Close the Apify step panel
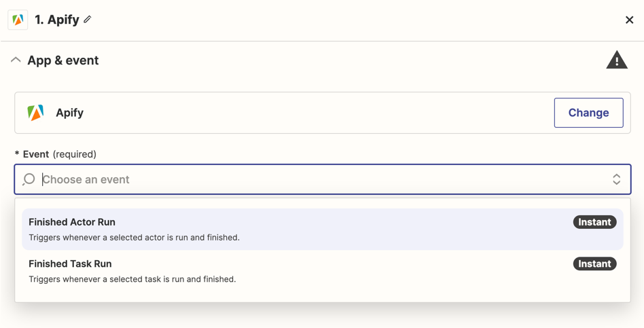 (x=629, y=20)
